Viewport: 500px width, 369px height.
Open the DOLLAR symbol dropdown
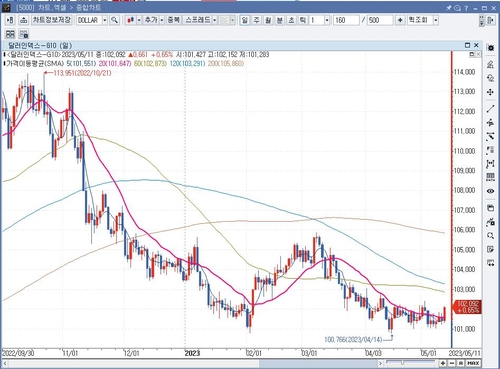click(105, 20)
